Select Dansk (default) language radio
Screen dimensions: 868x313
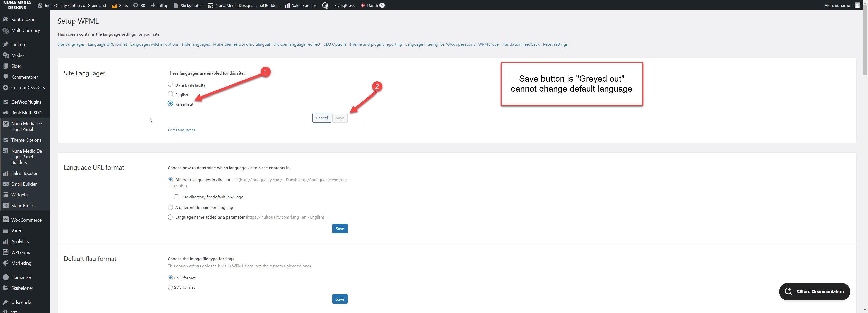[x=170, y=84]
